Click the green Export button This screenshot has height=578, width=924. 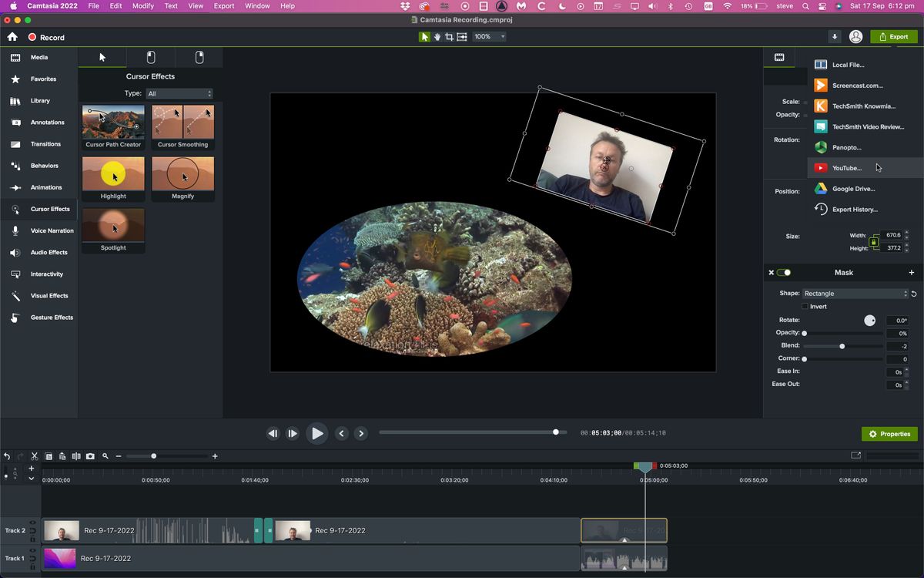[x=894, y=35]
